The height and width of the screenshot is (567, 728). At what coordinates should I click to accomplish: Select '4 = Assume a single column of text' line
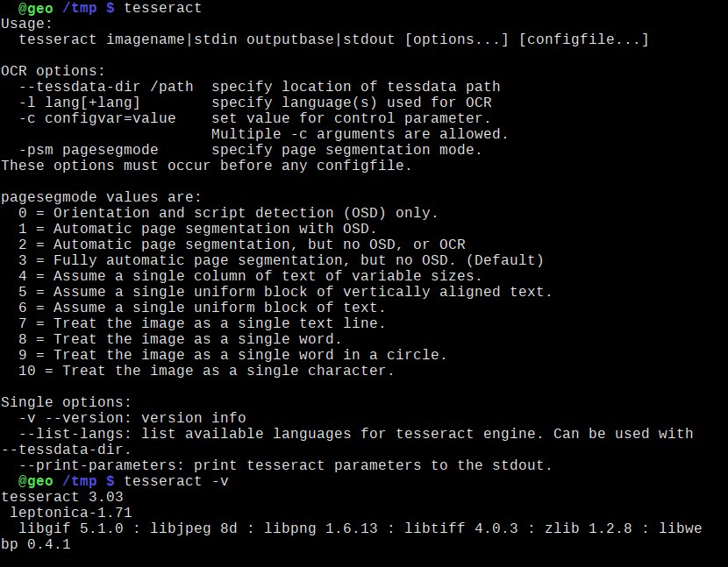(250, 276)
